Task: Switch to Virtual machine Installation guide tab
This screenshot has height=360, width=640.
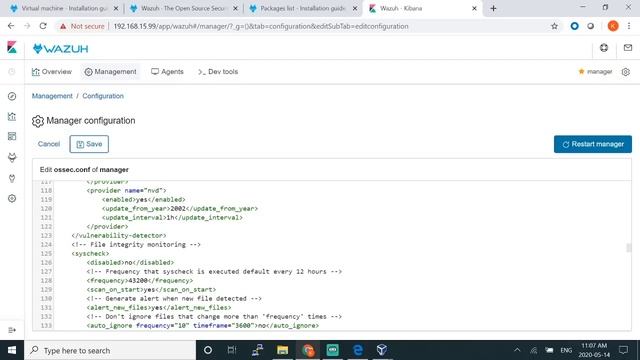Action: (64, 8)
